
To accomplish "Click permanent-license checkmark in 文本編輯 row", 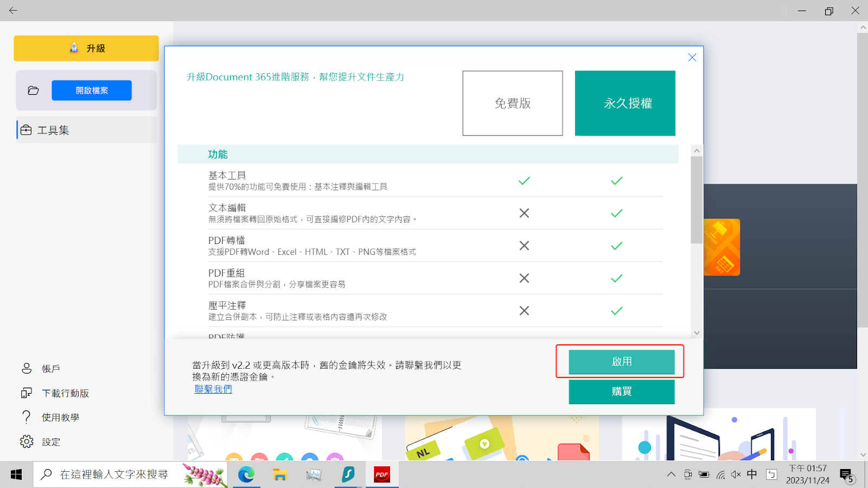I will 617,213.
